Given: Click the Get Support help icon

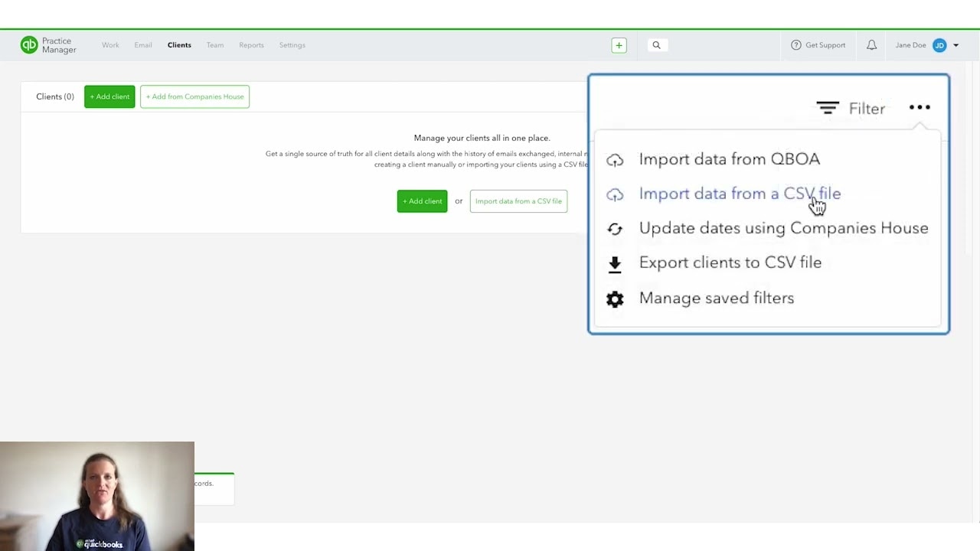Looking at the screenshot, I should (796, 45).
